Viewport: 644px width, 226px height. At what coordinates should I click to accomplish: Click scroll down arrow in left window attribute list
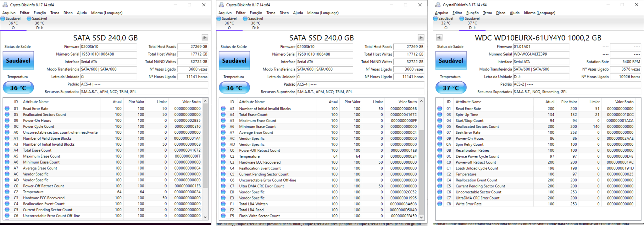(x=205, y=217)
